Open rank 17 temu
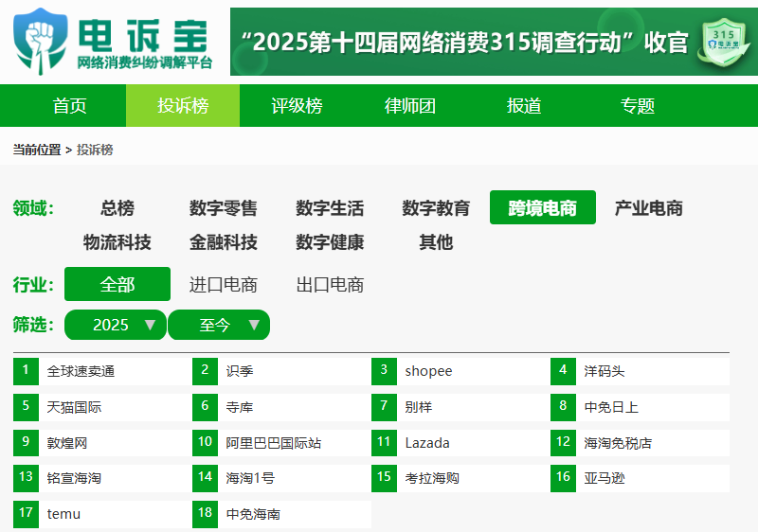The width and height of the screenshot is (758, 532). coord(102,514)
